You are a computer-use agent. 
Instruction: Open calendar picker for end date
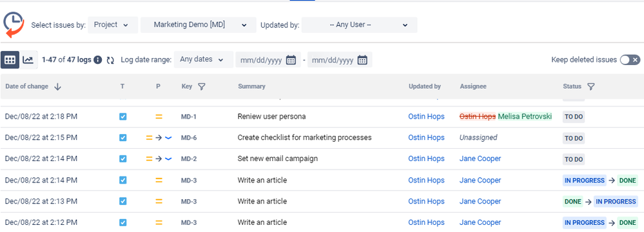click(362, 60)
